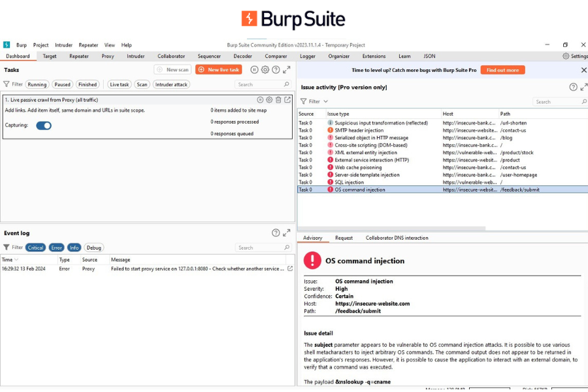Image resolution: width=588 pixels, height=392 pixels.
Task: Open the Request tab of the issue
Action: click(344, 238)
